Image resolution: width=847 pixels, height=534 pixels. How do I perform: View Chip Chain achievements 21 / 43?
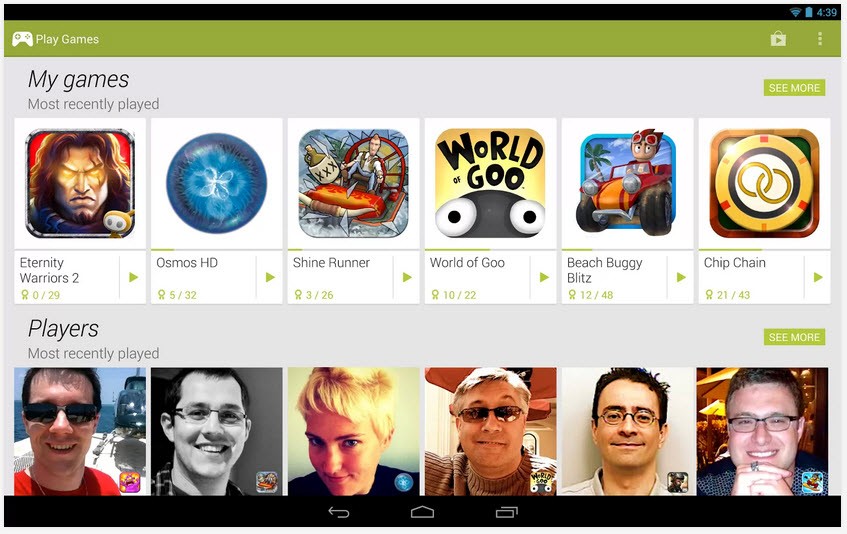point(728,295)
